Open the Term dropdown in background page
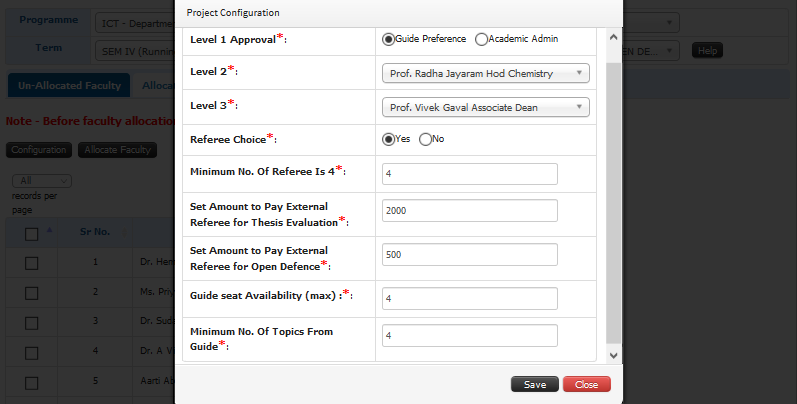 tap(134, 51)
